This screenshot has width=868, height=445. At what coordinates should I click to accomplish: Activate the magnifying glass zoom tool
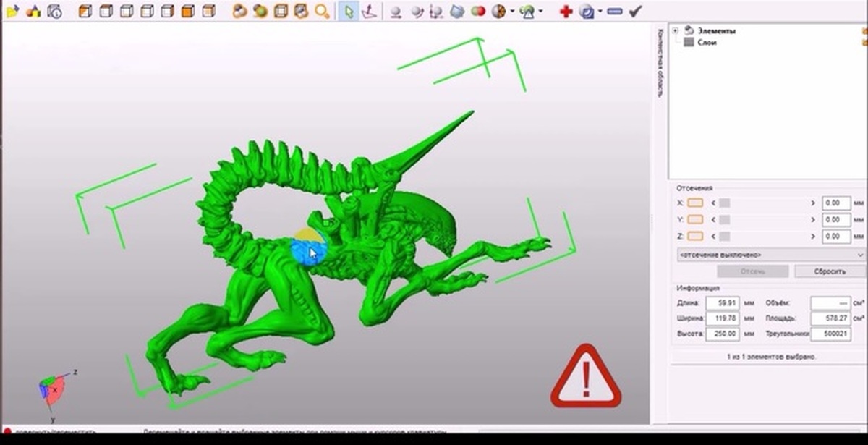pos(322,11)
